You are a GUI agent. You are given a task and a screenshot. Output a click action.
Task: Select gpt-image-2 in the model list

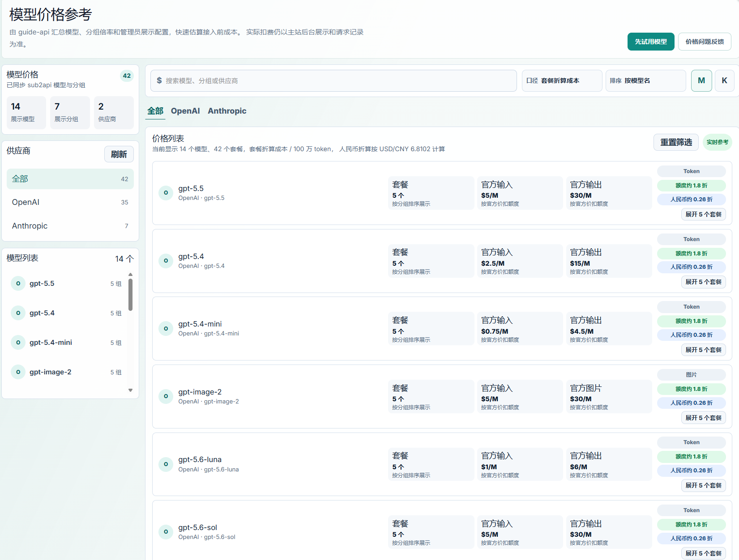pyautogui.click(x=67, y=372)
